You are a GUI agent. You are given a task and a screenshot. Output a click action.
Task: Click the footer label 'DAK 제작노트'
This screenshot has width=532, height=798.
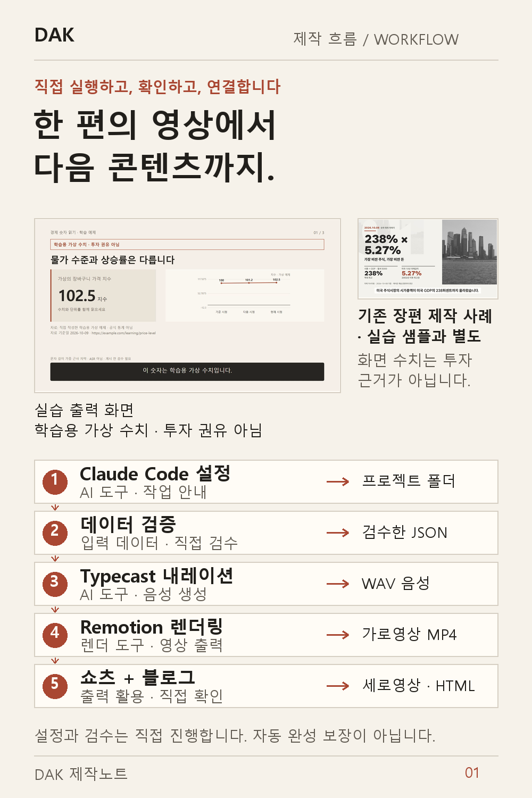[x=81, y=774]
